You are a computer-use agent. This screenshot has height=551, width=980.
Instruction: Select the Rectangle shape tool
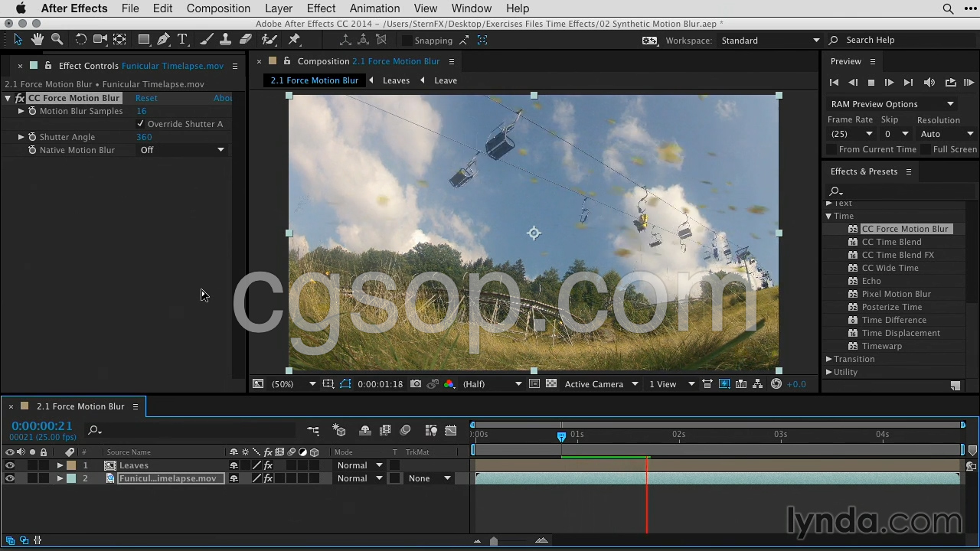click(143, 40)
